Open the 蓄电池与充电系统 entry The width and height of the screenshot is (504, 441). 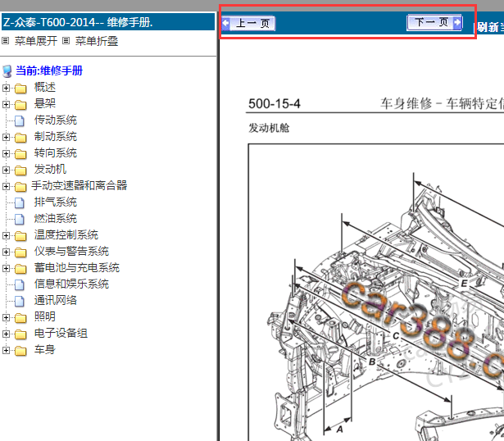[x=77, y=267]
